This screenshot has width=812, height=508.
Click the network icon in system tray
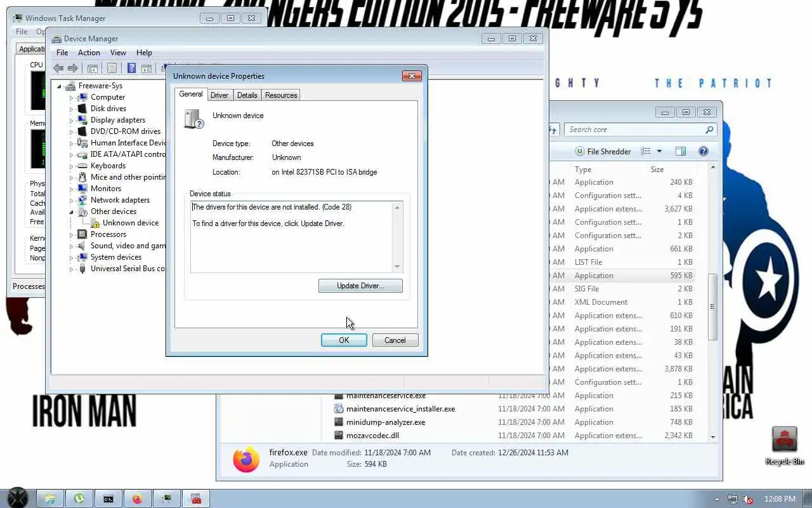(733, 499)
